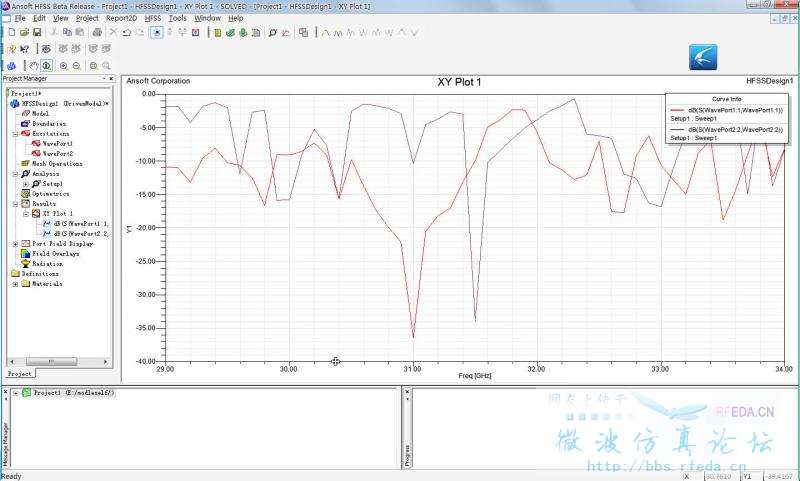The image size is (800, 481).
Task: Create a new project with New icon
Action: 12,32
